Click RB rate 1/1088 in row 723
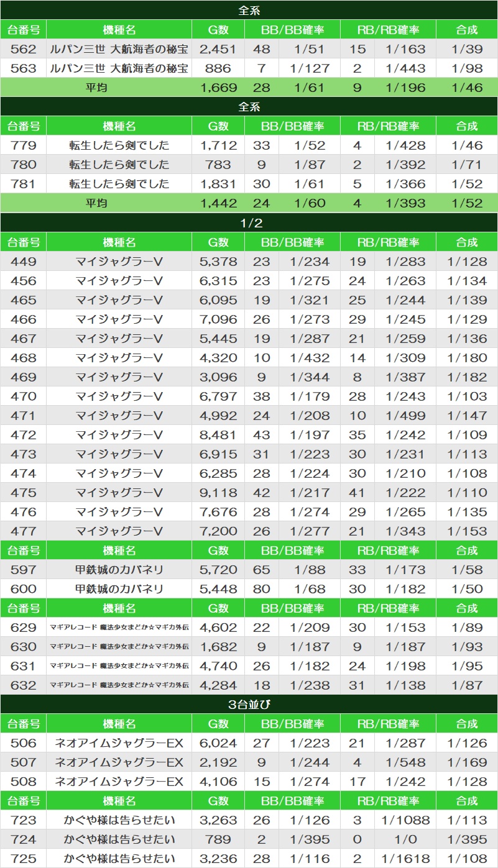Viewport: 498px width, 868px height. click(x=405, y=820)
